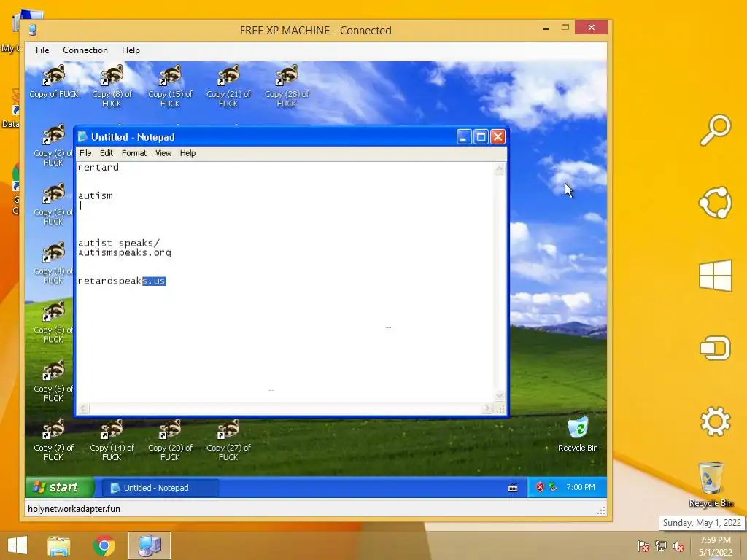Select the host desktop Recycle Bin icon
The image size is (747, 560).
(x=711, y=484)
